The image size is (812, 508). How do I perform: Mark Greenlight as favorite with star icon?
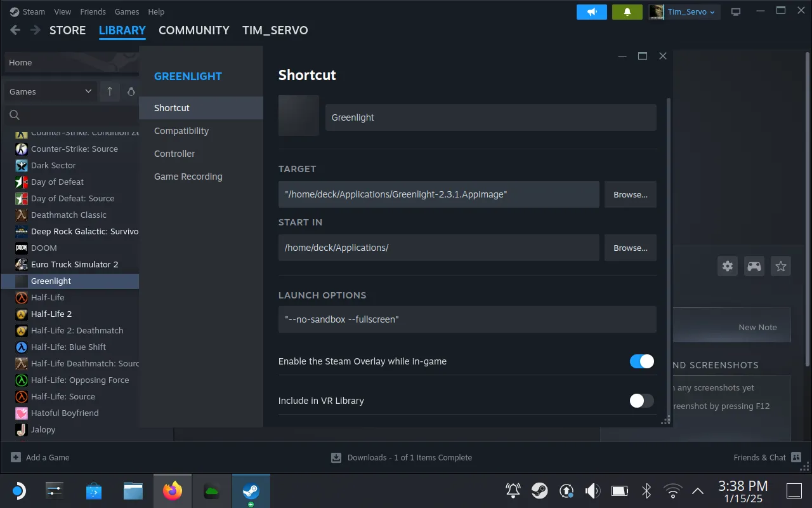tap(780, 266)
